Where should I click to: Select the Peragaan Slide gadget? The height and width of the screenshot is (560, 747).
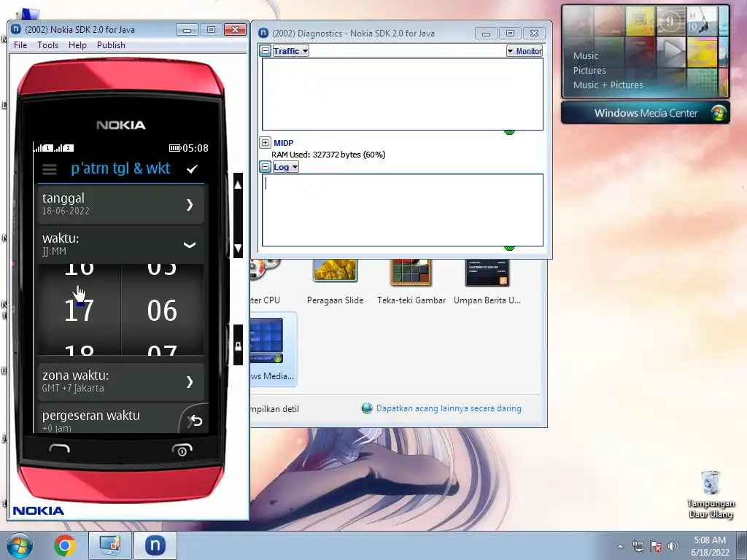335,282
